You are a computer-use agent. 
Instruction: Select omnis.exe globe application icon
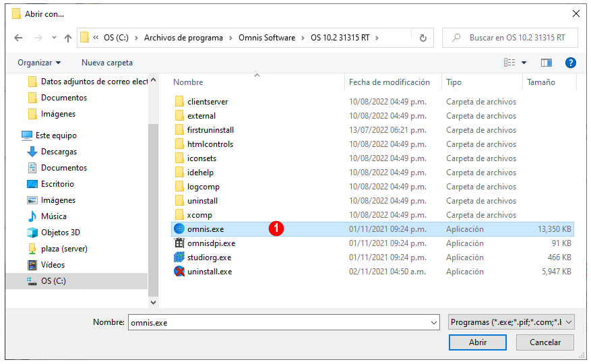[x=179, y=229]
